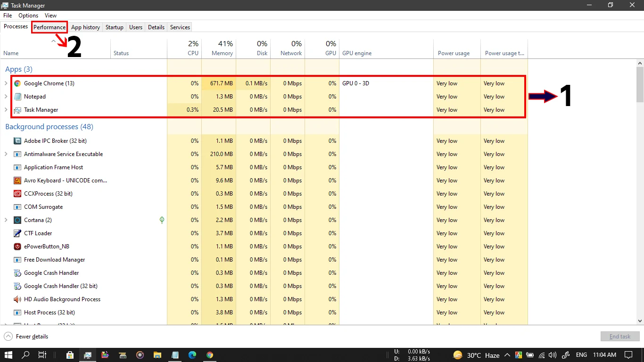Sort by the Network column header

[288, 49]
